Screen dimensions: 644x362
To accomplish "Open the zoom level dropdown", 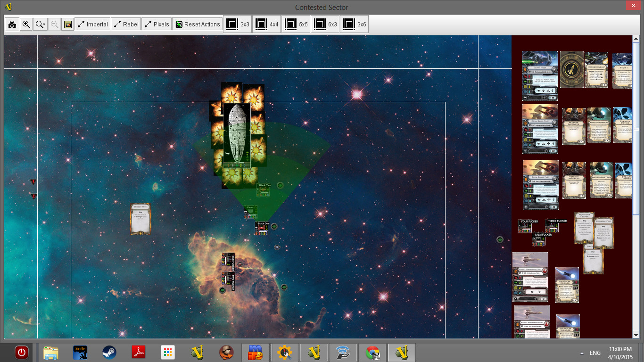I will click(x=41, y=25).
